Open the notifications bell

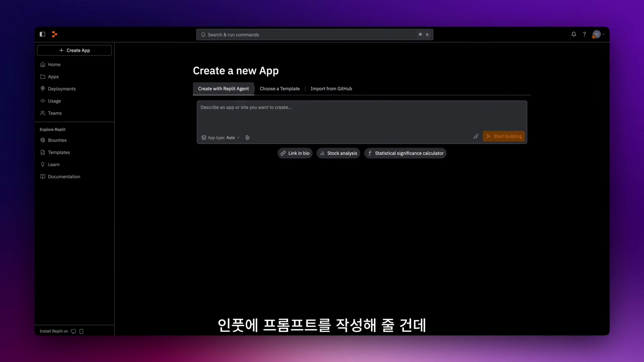tap(574, 34)
